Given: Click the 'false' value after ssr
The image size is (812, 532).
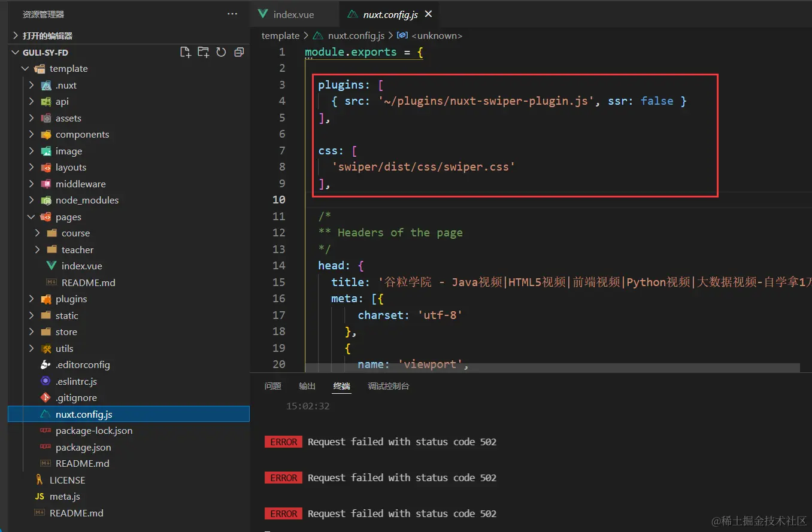Looking at the screenshot, I should tap(657, 101).
